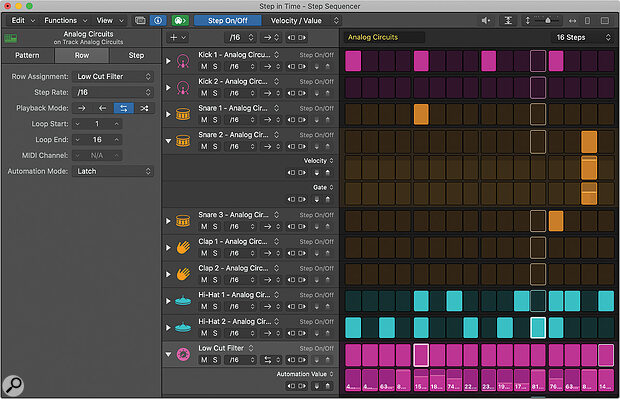Viewport: 620px width, 399px height.
Task: Select the ping-pong playback mode
Action: coord(124,108)
